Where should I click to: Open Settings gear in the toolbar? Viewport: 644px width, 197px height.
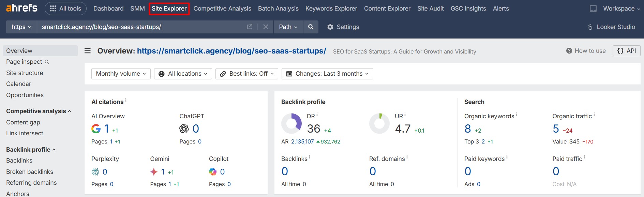343,27
